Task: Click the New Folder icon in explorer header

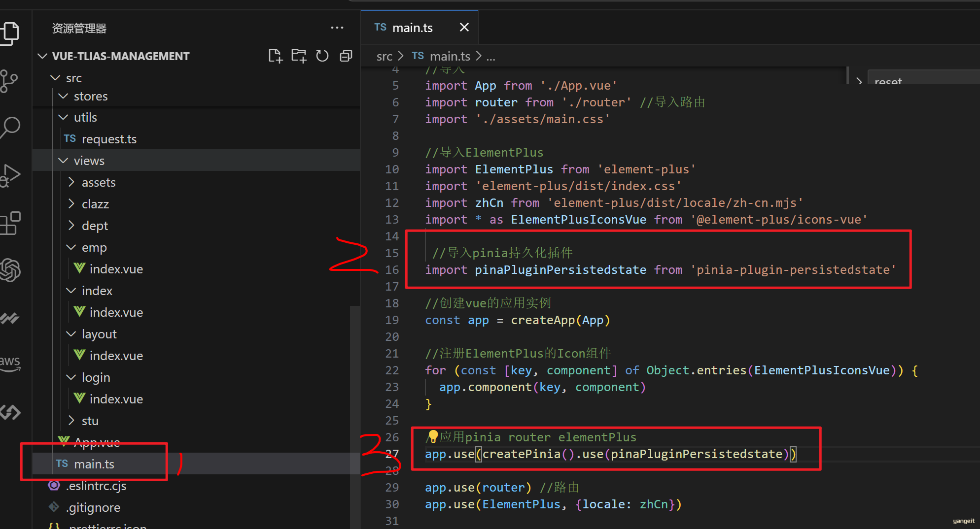Action: pyautogui.click(x=299, y=56)
